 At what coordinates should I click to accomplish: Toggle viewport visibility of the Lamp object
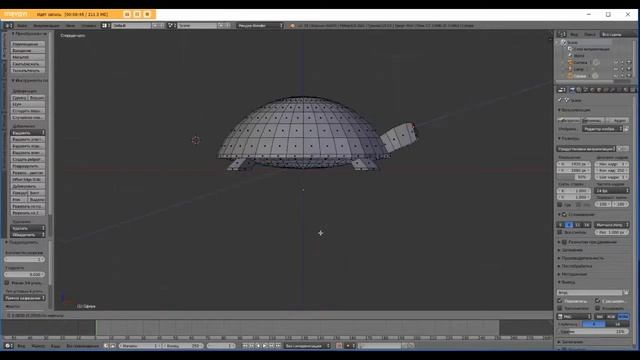click(616, 69)
